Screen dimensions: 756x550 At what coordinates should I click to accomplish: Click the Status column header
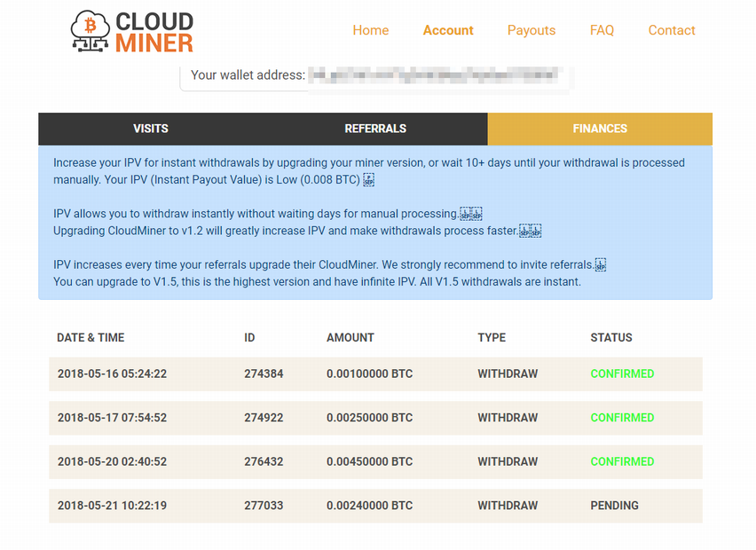611,338
